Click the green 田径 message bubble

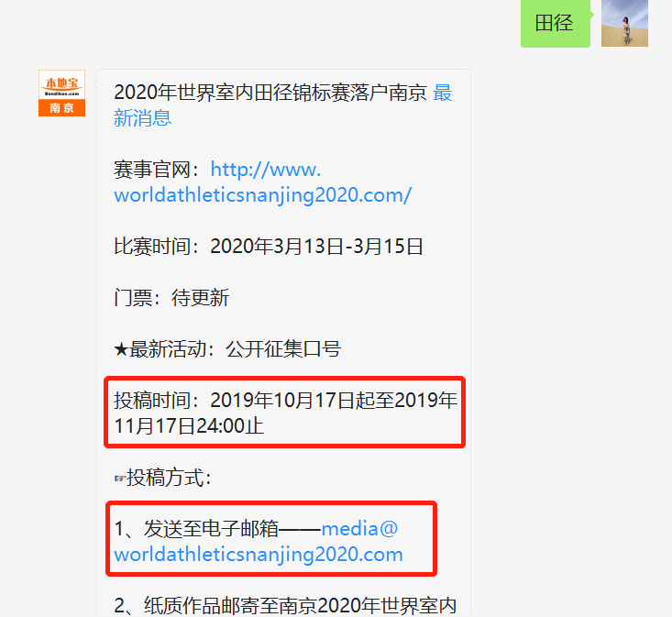coord(555,23)
